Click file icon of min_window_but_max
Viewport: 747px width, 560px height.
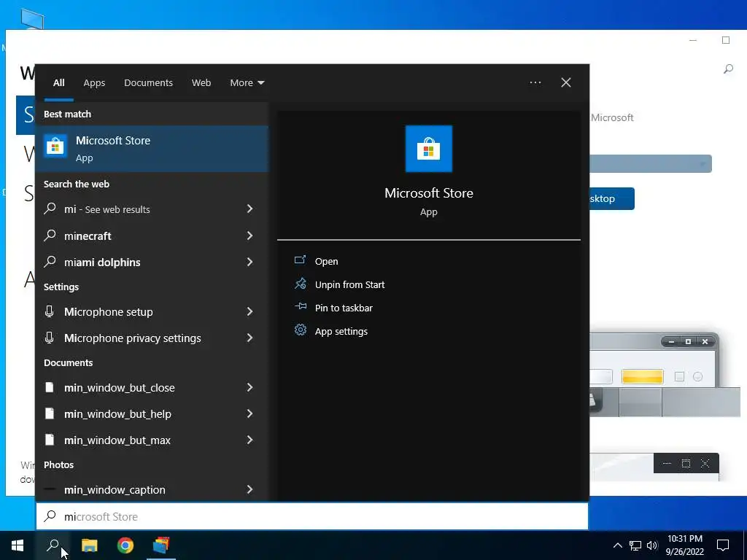[x=49, y=440]
